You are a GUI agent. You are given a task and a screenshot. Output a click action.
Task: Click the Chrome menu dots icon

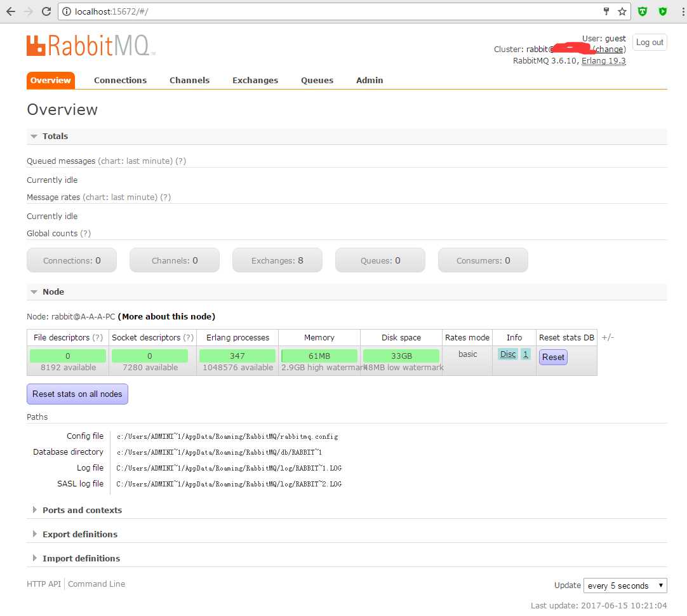coord(683,12)
